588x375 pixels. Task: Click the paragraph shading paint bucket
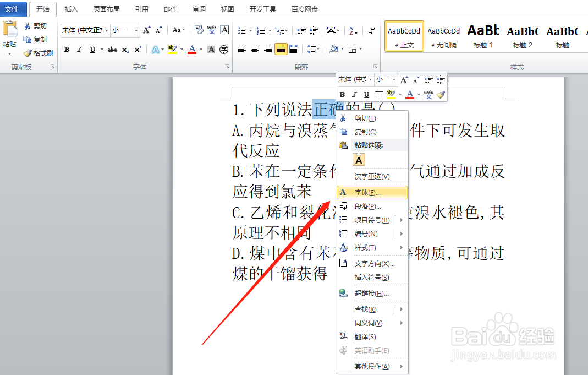334,49
